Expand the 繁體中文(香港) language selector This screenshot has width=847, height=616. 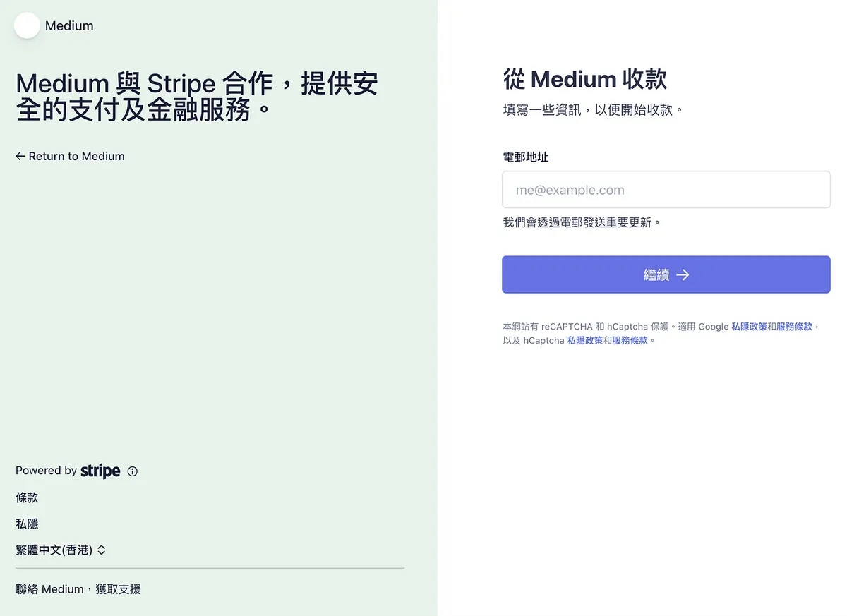(54, 550)
